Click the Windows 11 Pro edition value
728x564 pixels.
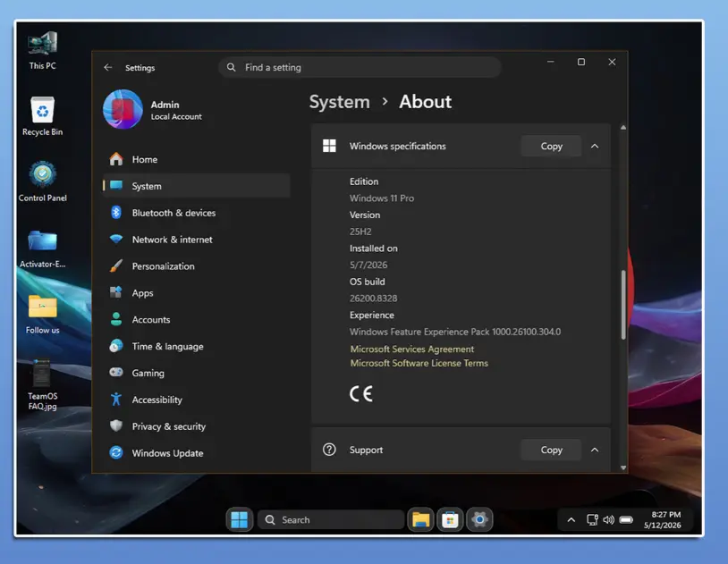click(382, 198)
